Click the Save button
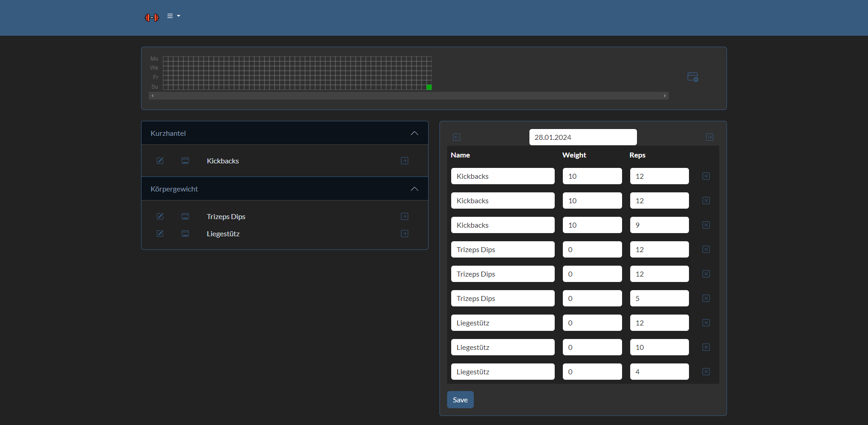Viewport: 868px width, 425px height. tap(460, 400)
